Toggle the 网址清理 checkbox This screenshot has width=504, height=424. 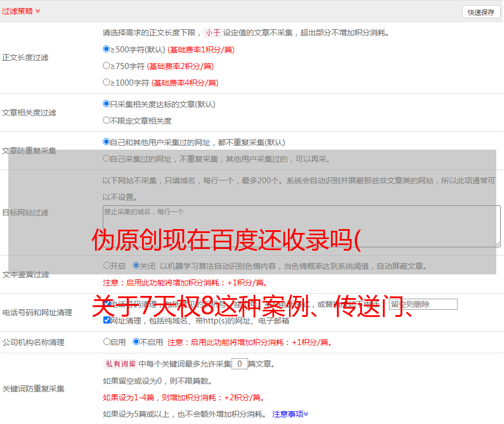107,320
